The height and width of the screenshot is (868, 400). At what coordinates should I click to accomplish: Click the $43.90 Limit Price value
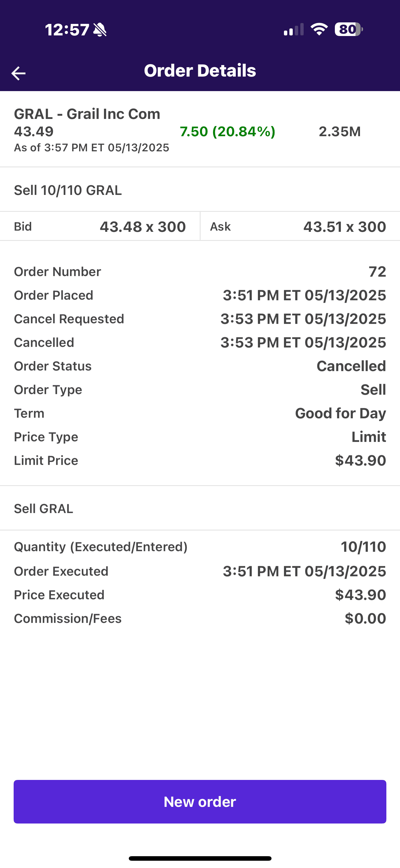tap(360, 460)
